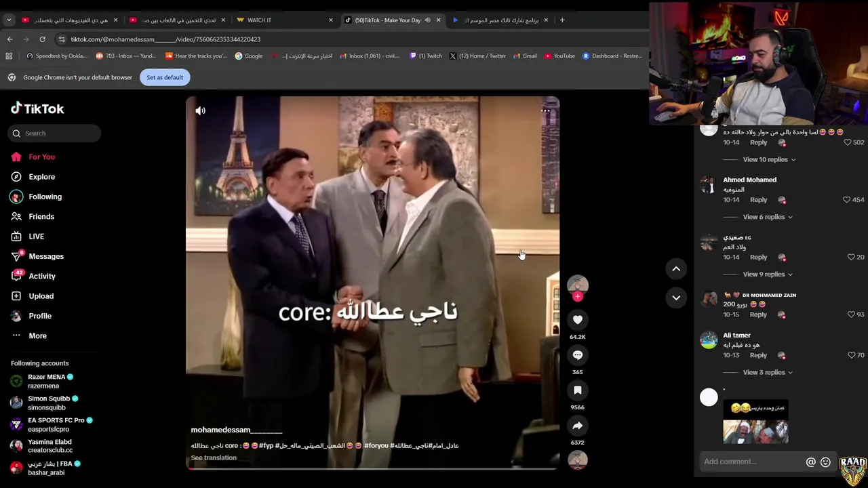Image resolution: width=868 pixels, height=488 pixels.
Task: Reply to Ali tamer's comment
Action: [758, 355]
